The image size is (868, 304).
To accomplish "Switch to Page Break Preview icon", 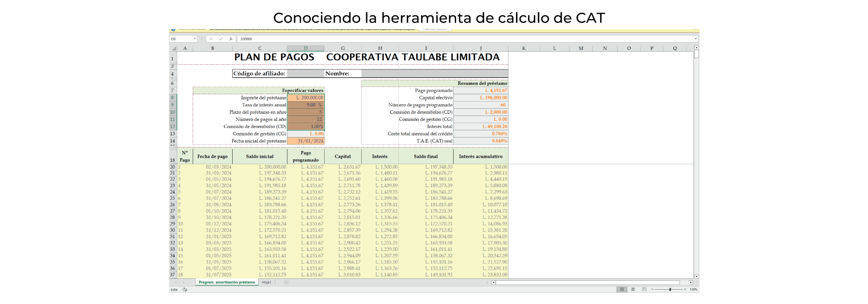I will coord(644,289).
